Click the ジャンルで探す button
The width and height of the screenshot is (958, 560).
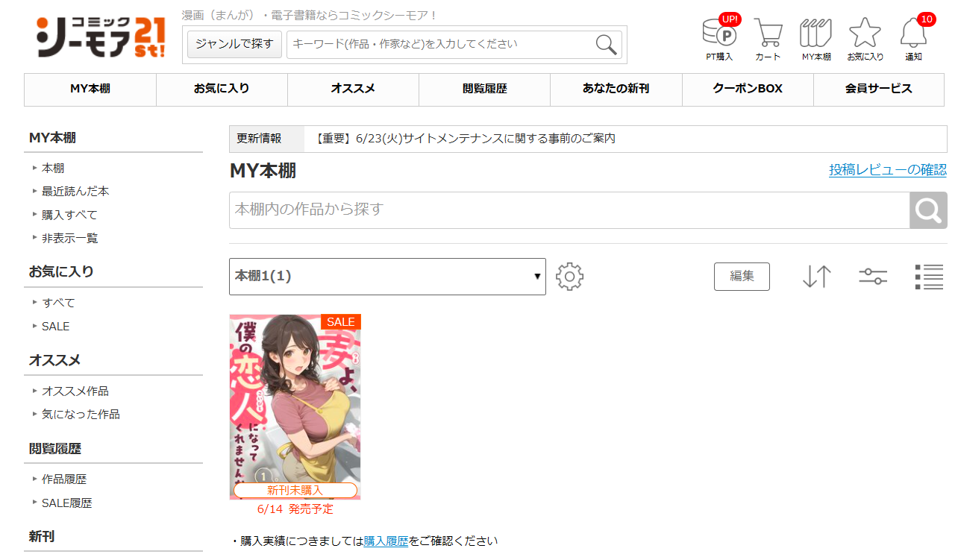pyautogui.click(x=234, y=44)
